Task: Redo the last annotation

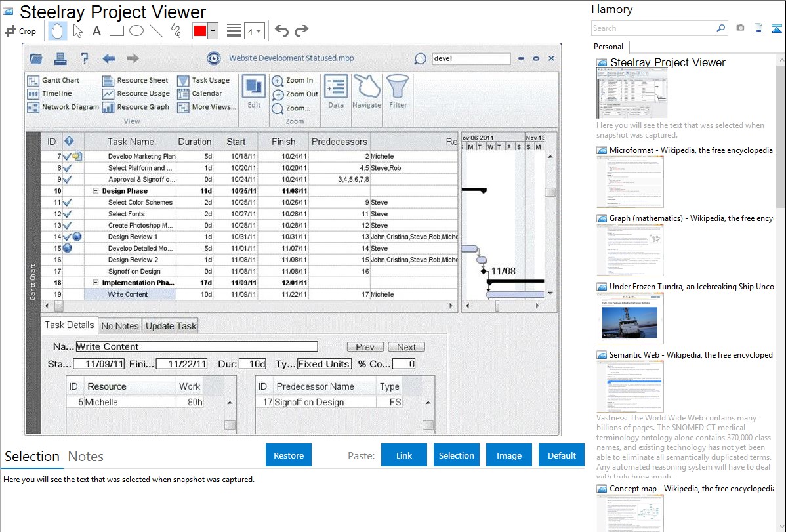Action: 301,31
